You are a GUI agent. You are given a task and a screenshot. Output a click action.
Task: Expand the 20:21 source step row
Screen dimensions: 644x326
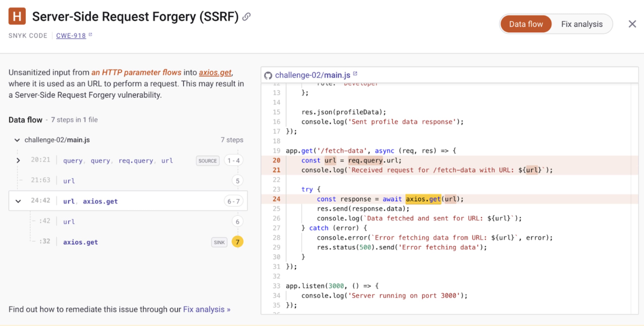(18, 160)
